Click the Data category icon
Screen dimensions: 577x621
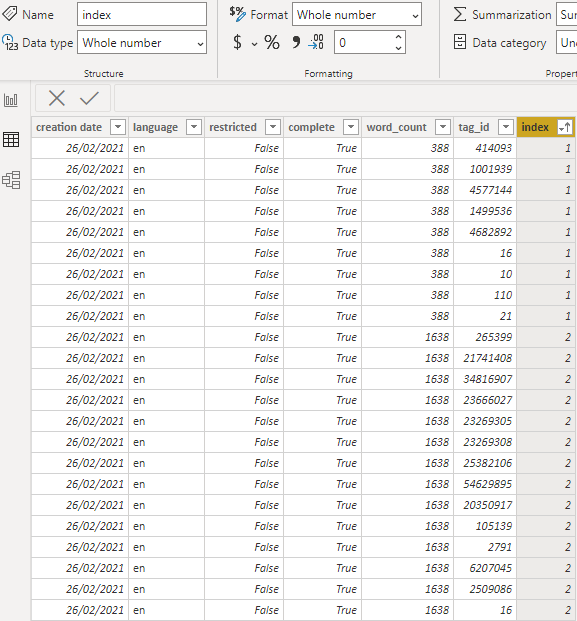[x=459, y=42]
